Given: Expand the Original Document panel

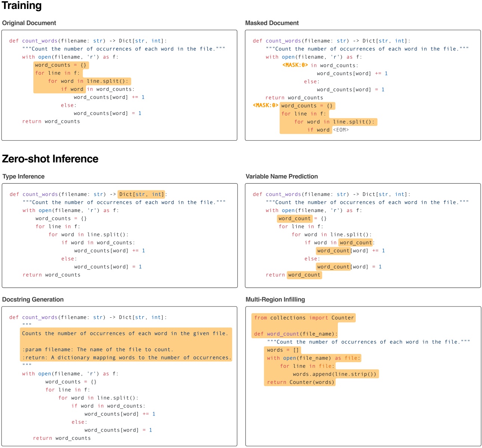Looking at the screenshot, I should [x=29, y=23].
